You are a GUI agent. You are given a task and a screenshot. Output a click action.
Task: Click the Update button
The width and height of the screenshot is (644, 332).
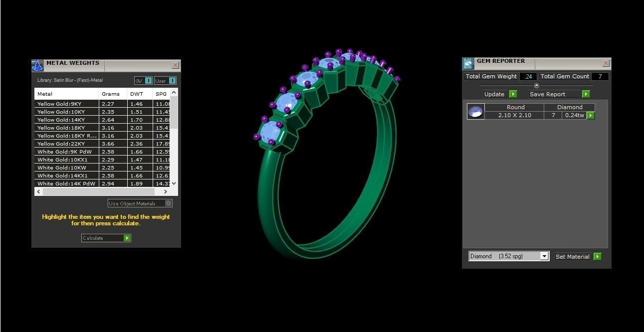click(500, 94)
